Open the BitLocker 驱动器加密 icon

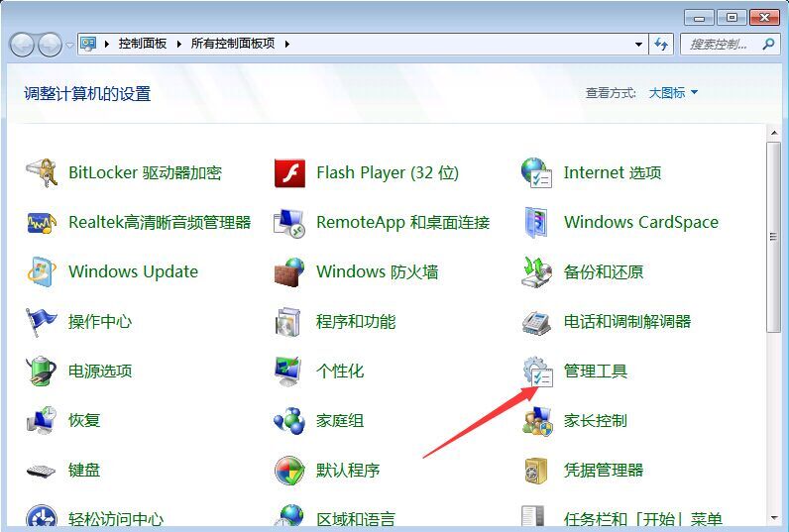(42, 173)
